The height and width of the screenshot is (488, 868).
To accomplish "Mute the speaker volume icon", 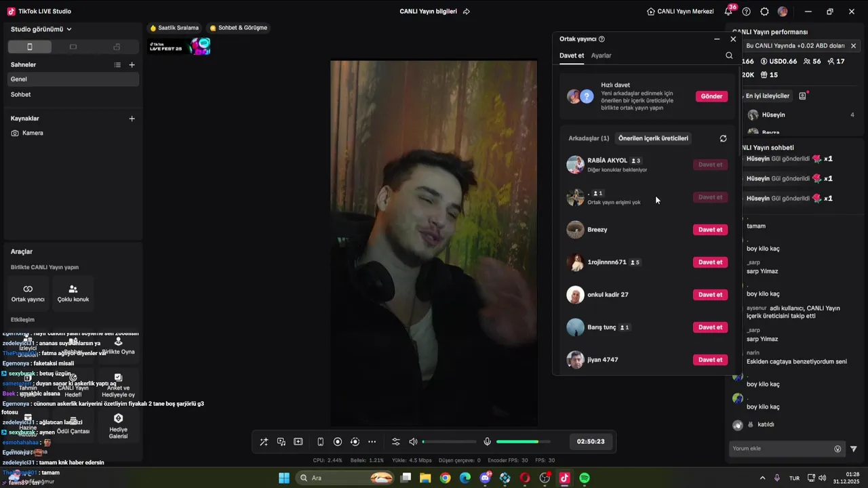I will [413, 442].
